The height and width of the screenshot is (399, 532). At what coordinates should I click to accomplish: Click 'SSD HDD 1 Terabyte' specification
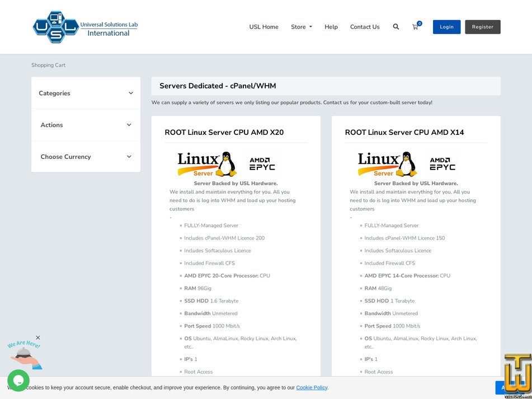tap(389, 301)
